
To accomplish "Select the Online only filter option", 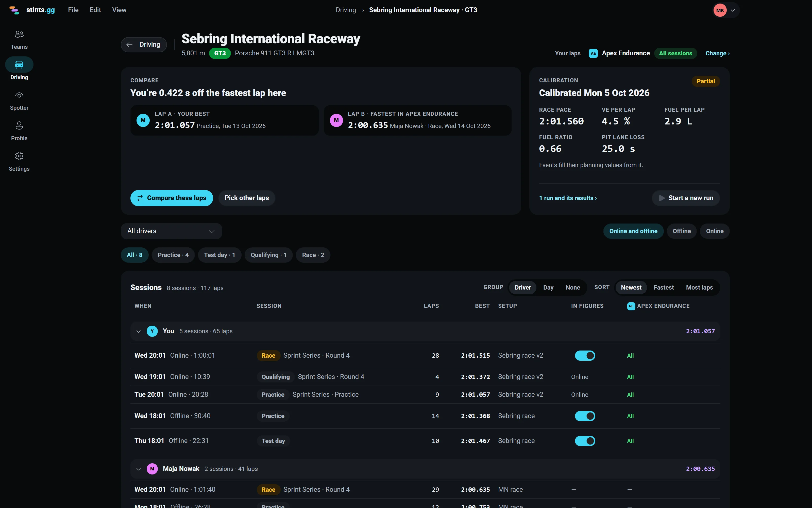I will (x=714, y=231).
